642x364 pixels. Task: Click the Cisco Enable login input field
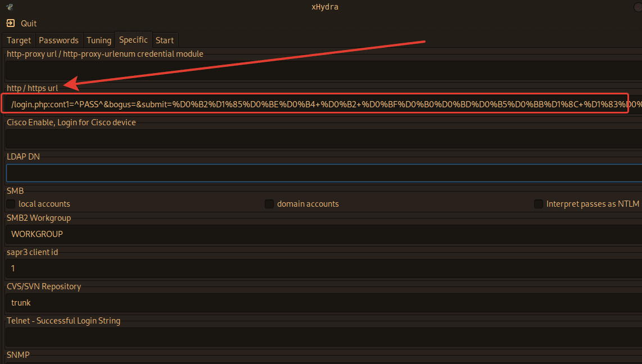(x=320, y=139)
